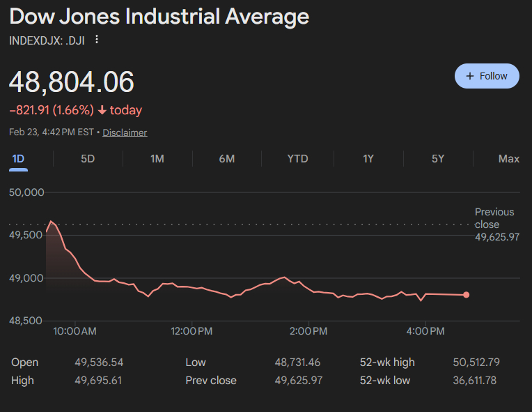
Task: Click the Follow button
Action: (x=487, y=76)
